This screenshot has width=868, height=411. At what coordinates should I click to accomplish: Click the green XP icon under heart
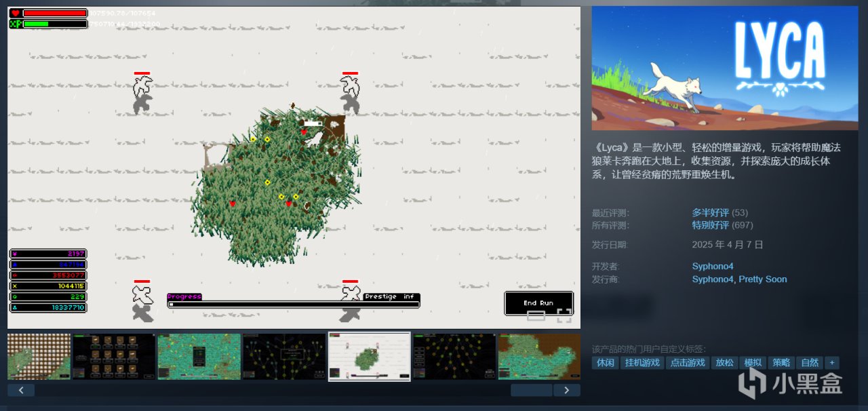point(15,24)
